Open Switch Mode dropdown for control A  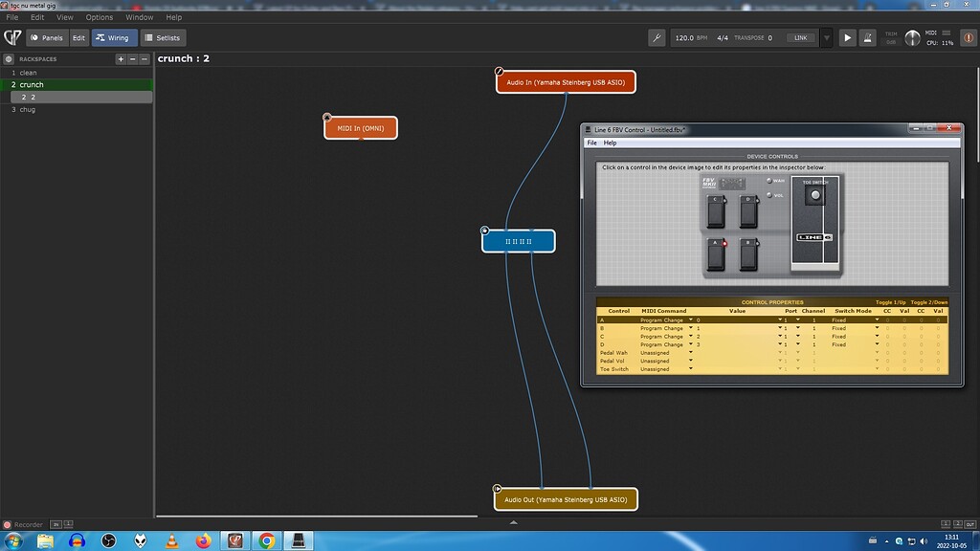(x=877, y=320)
